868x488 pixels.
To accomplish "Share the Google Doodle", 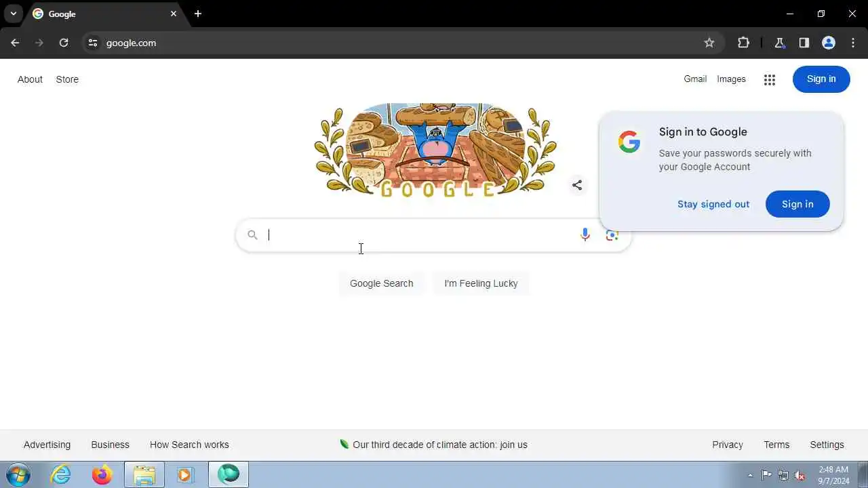I will [x=577, y=184].
